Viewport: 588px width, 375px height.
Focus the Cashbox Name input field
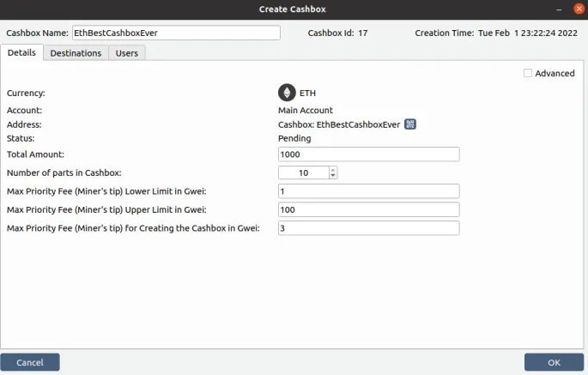point(176,33)
